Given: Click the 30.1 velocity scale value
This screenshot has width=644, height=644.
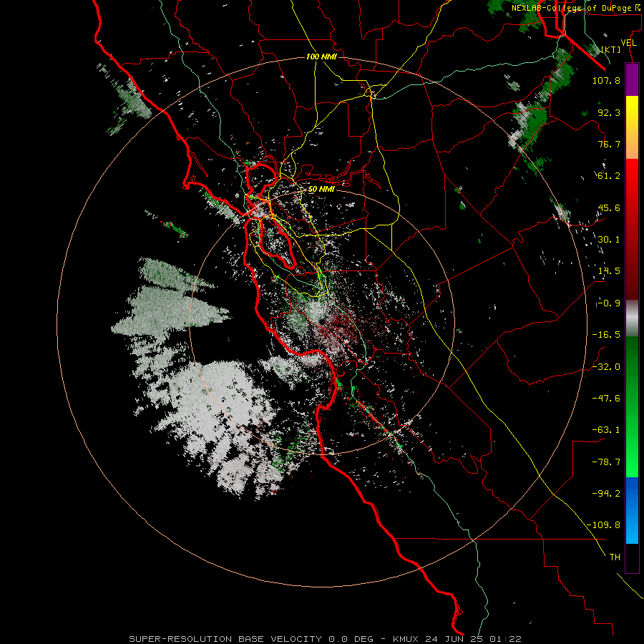Looking at the screenshot, I should click(x=609, y=240).
